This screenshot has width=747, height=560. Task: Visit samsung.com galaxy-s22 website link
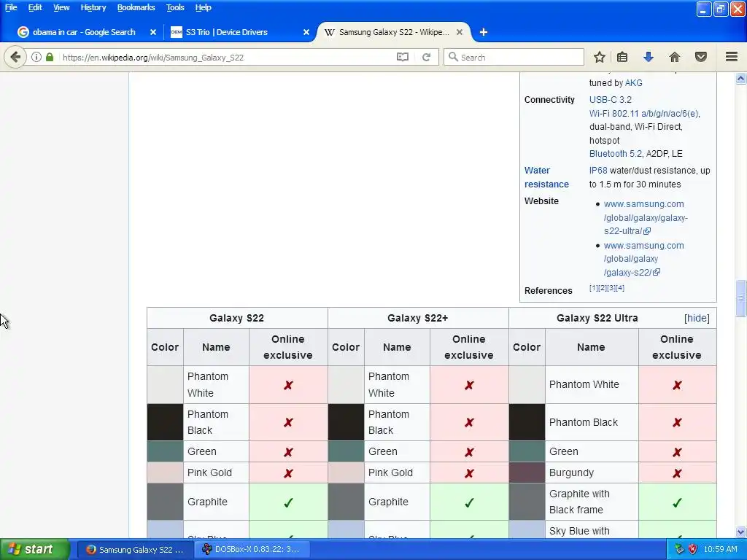(643, 259)
